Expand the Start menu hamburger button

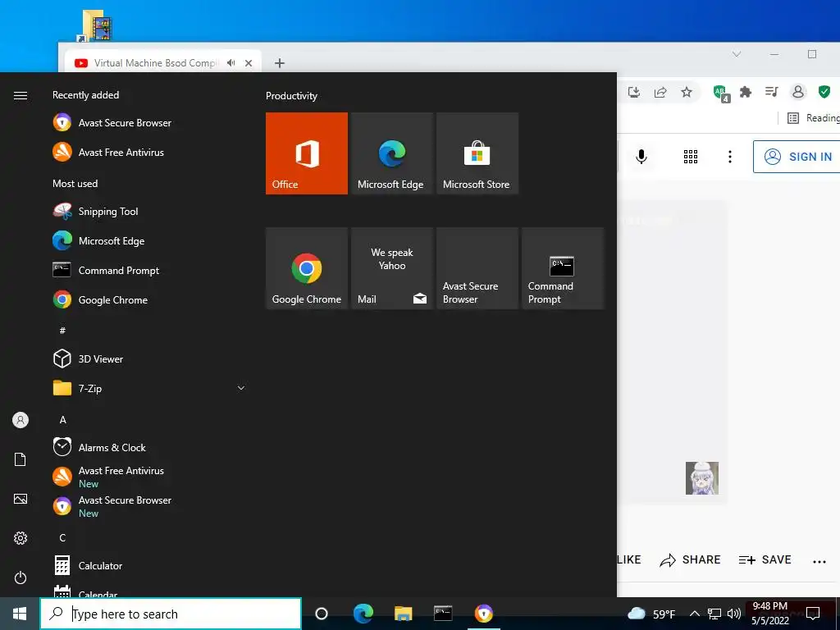tap(21, 95)
